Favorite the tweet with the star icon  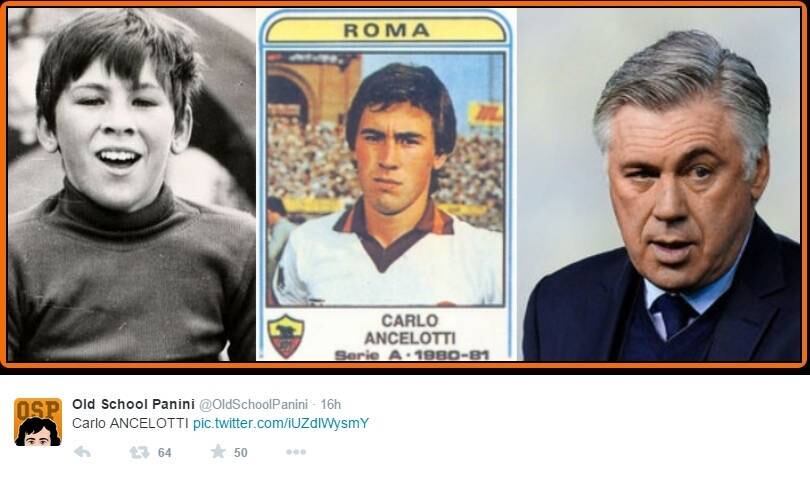[x=218, y=452]
